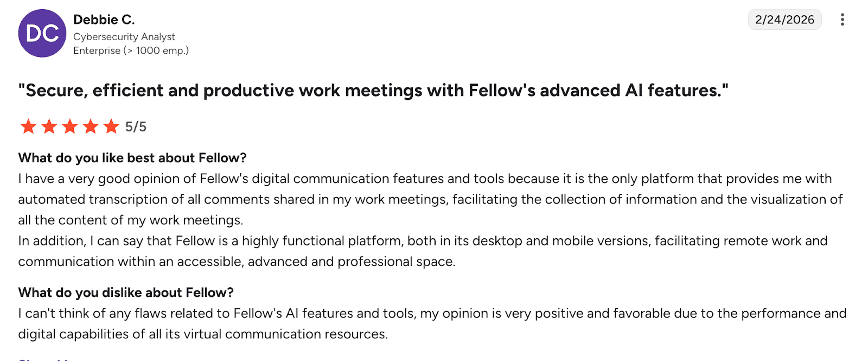Image resolution: width=868 pixels, height=361 pixels.
Task: Open the three-dot review options menu
Action: pyautogui.click(x=842, y=20)
